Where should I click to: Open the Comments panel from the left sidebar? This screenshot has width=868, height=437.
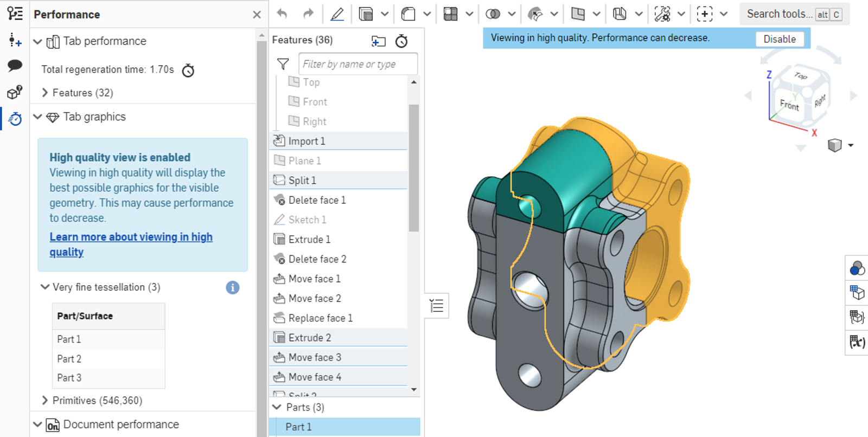tap(15, 66)
